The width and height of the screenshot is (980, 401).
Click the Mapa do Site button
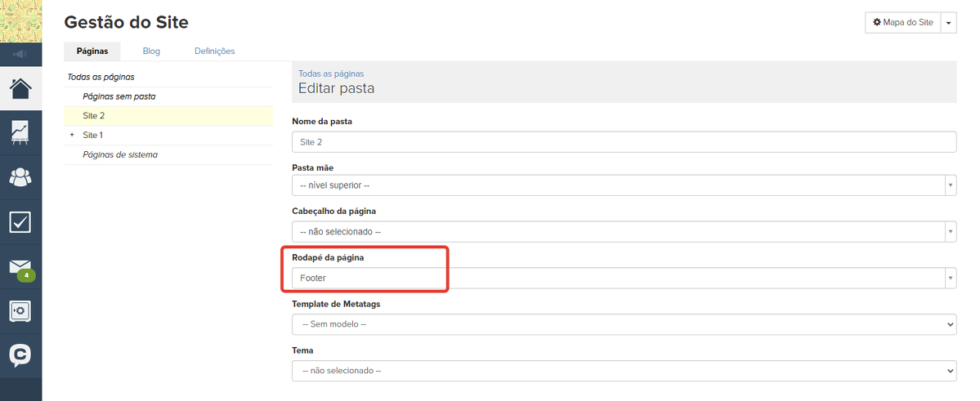coord(902,23)
